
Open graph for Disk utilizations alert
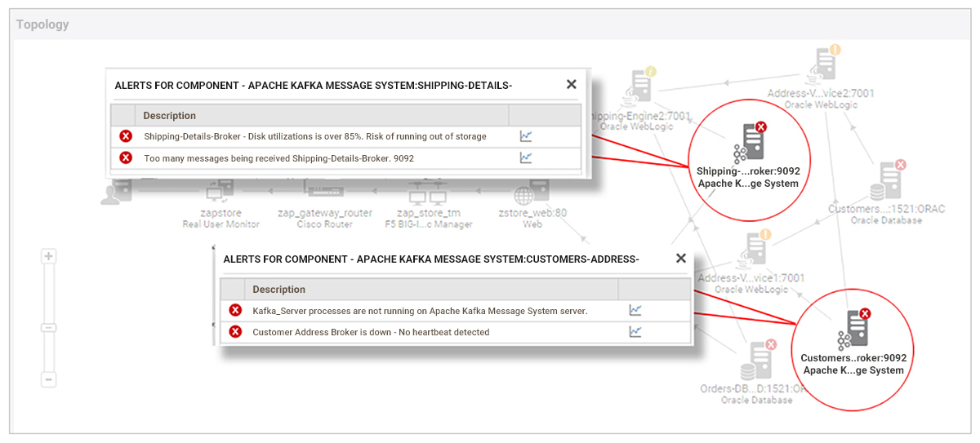pyautogui.click(x=526, y=136)
